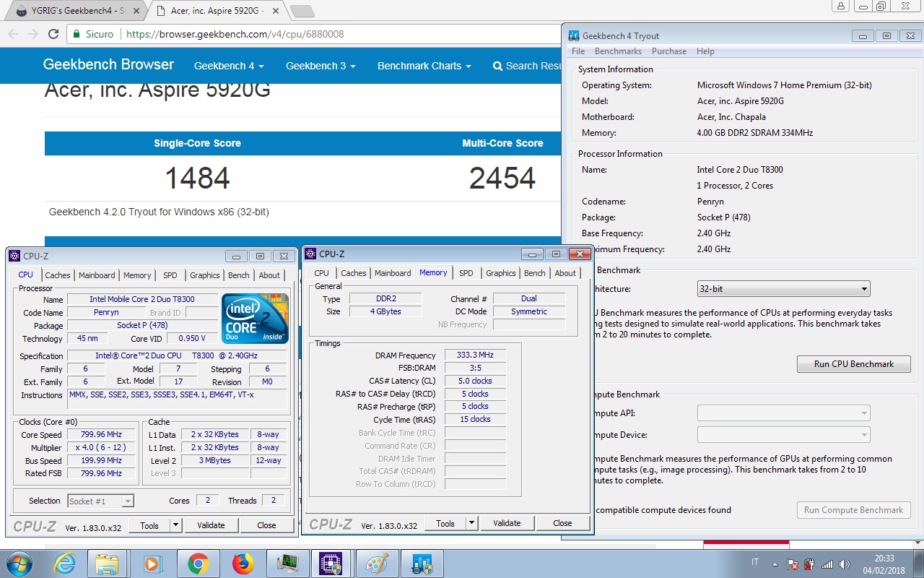Open the Geekbench 4 navbar dropdown
The width and height of the screenshot is (924, 578).
coord(229,66)
